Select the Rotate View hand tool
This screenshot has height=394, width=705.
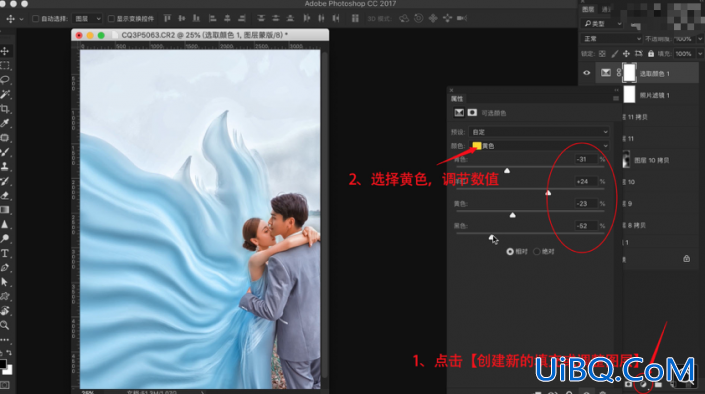tap(5, 311)
